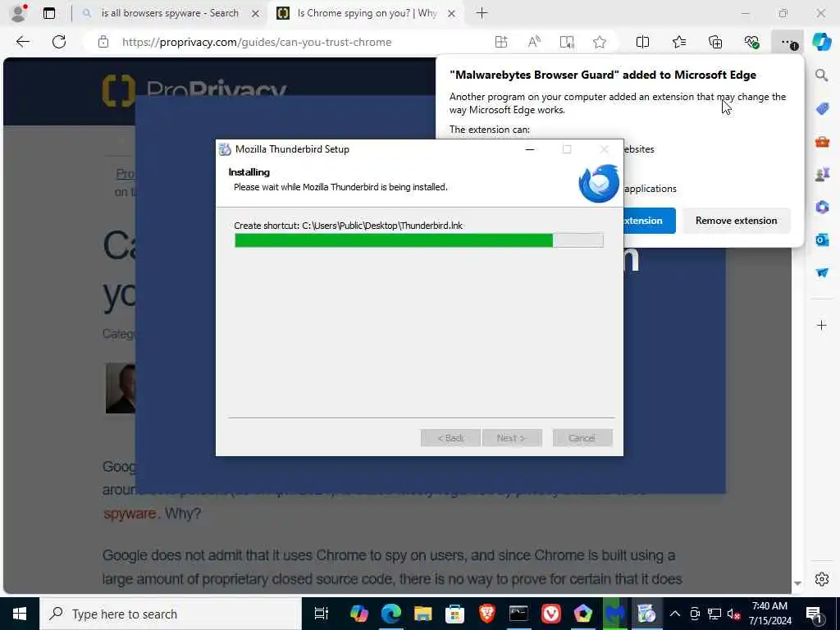
Task: Open the sidebar Microsoft 365 icon
Action: pos(822,207)
